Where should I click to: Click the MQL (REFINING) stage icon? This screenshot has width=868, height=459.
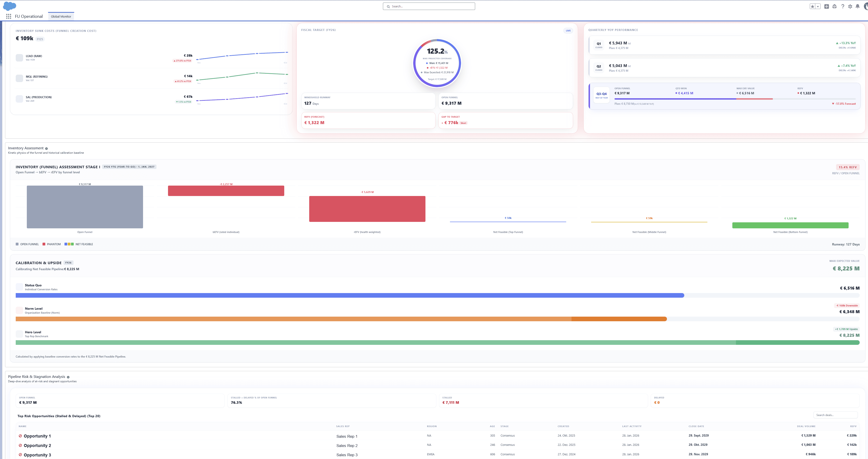(20, 78)
